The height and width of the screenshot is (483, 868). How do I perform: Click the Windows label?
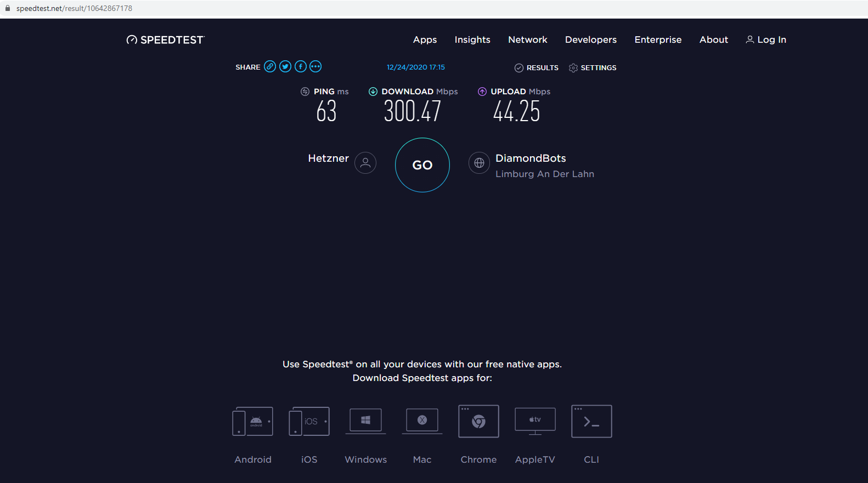[366, 459]
